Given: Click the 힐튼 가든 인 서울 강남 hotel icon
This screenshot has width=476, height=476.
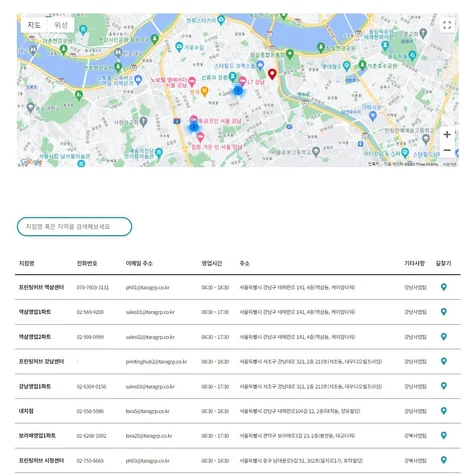Looking at the screenshot, I should (x=200, y=137).
